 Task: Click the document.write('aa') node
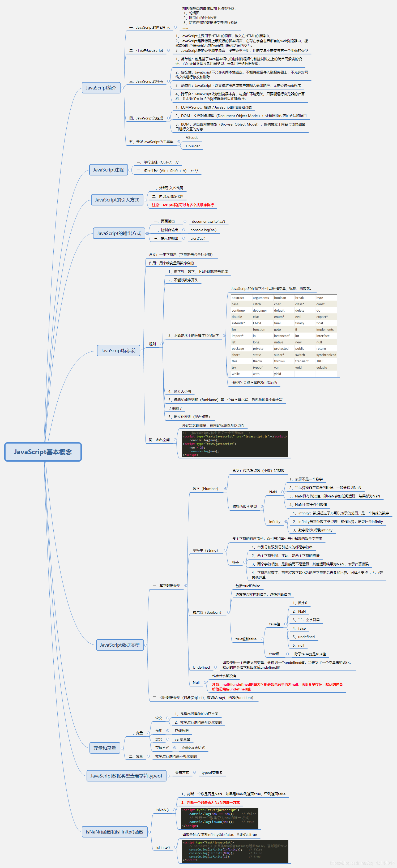pos(208,221)
